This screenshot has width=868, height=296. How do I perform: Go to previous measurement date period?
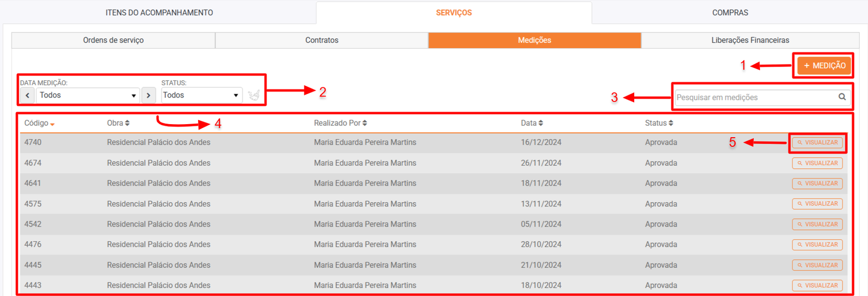click(27, 95)
